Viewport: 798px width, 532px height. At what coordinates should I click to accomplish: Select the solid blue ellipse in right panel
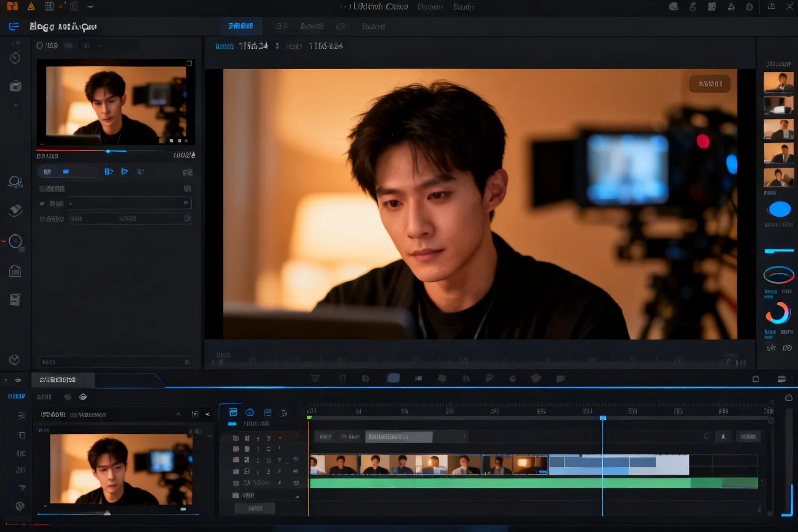pyautogui.click(x=779, y=209)
